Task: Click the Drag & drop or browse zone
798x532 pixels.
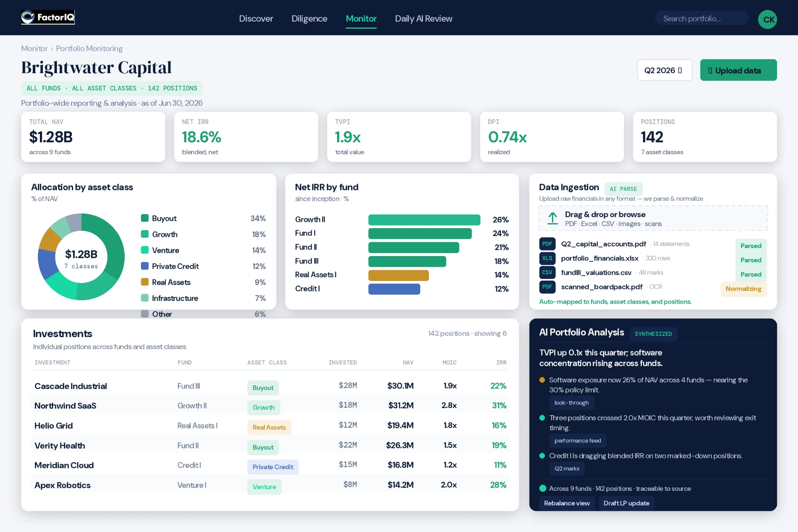Action: tap(653, 218)
